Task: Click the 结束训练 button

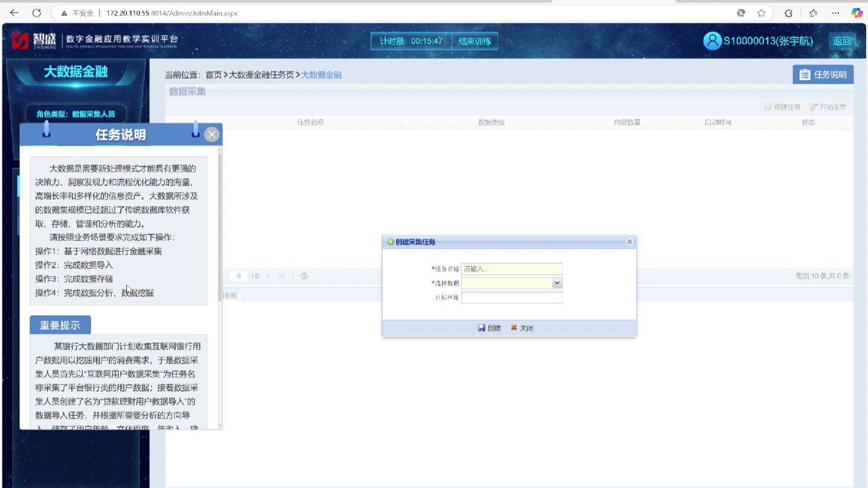Action: 475,41
